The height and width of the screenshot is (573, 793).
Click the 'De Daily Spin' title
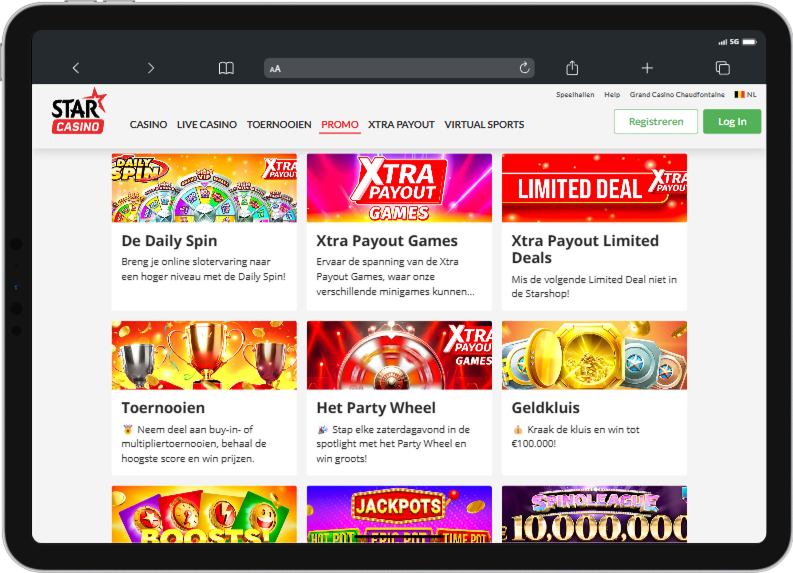(x=169, y=241)
